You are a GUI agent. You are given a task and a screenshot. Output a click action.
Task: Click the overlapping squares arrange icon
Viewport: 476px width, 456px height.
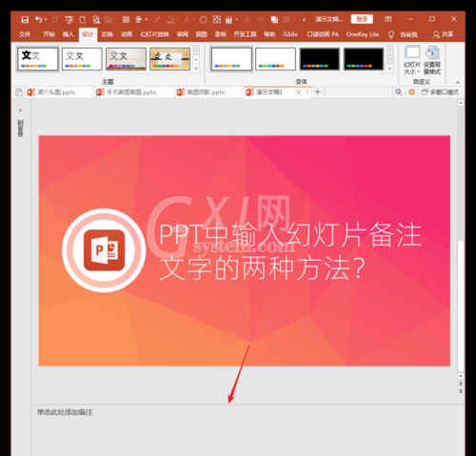(274, 20)
